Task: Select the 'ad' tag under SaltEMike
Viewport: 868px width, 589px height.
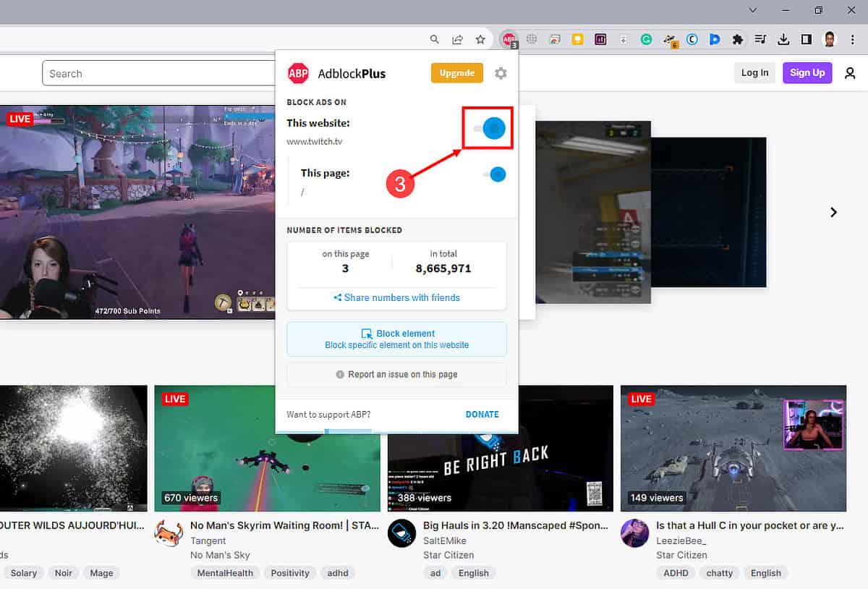Action: [435, 572]
